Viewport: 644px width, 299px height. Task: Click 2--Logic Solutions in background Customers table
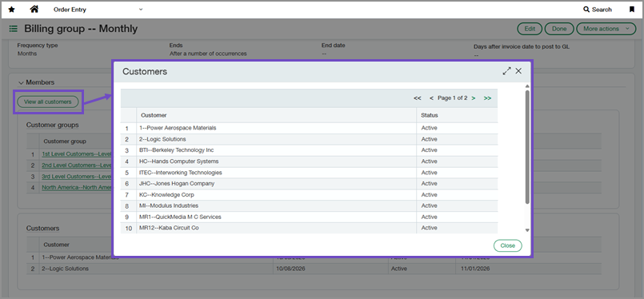65,269
